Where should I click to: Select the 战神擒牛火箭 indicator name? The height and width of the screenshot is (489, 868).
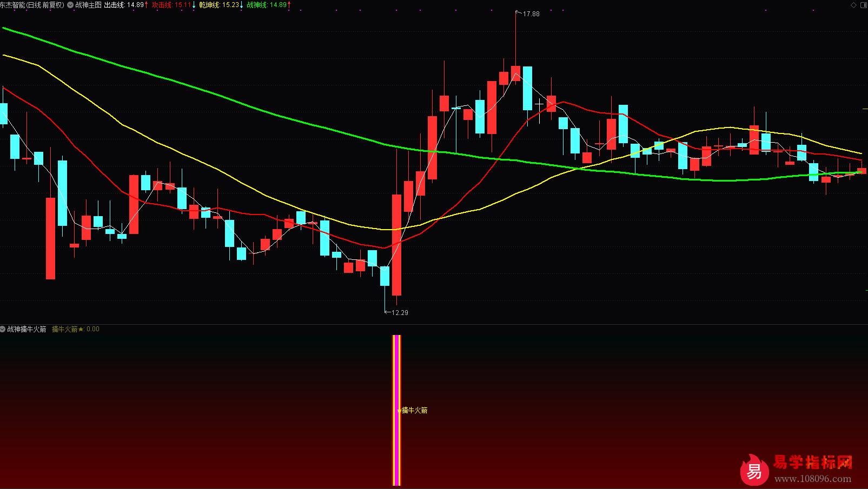click(x=26, y=329)
